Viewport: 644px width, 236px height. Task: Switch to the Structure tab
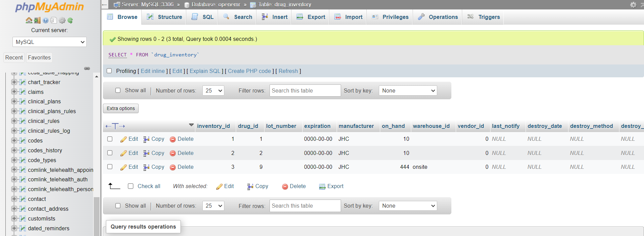tap(165, 17)
